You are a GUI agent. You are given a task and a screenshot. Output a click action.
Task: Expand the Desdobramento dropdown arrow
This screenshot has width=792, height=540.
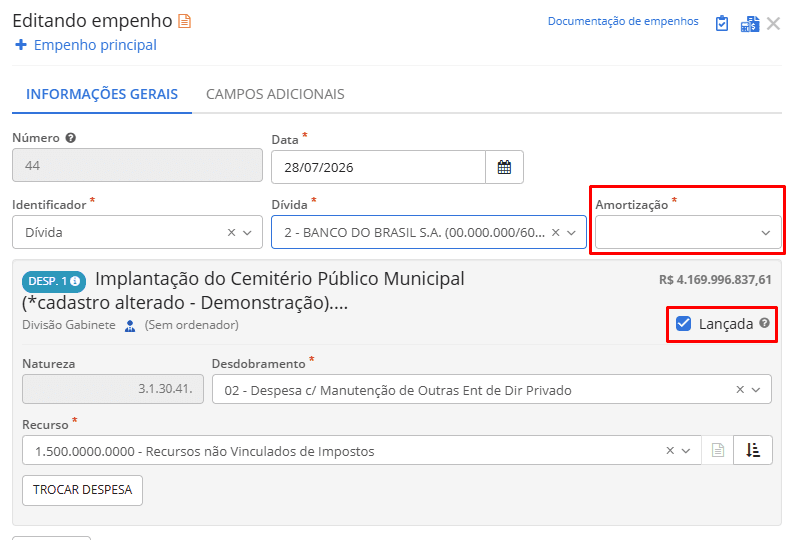(x=756, y=390)
